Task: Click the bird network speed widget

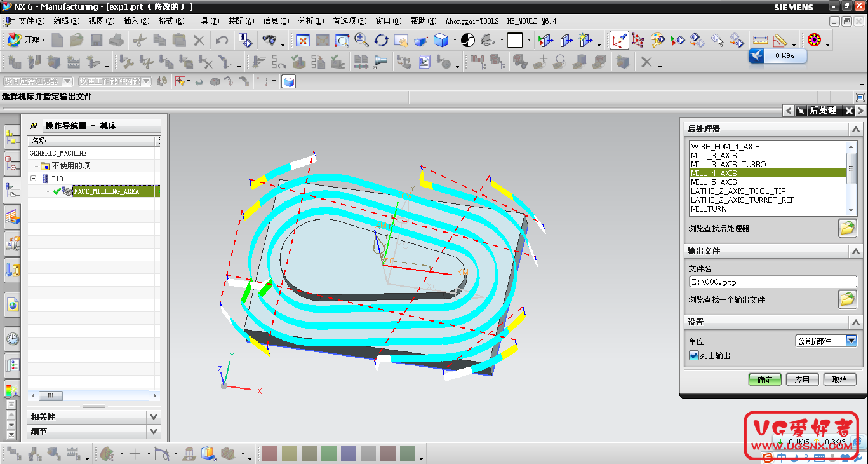Action: pos(777,56)
